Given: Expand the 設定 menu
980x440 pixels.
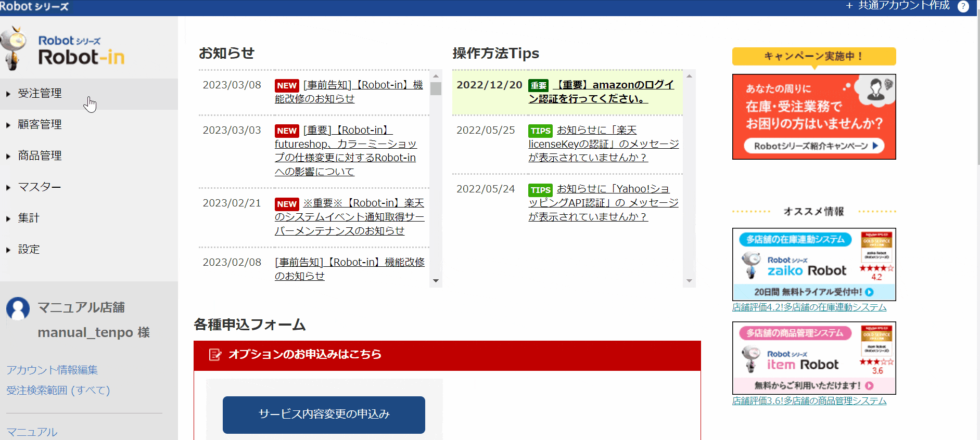Looking at the screenshot, I should coord(88,250).
